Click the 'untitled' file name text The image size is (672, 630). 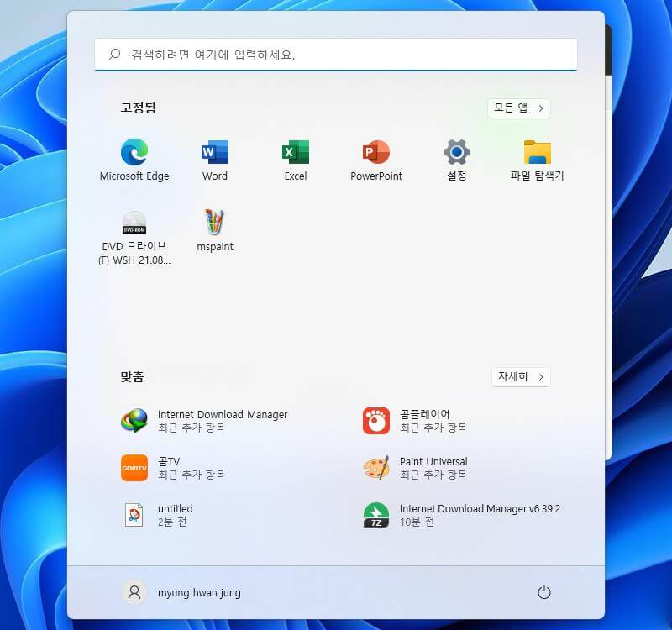coord(176,509)
